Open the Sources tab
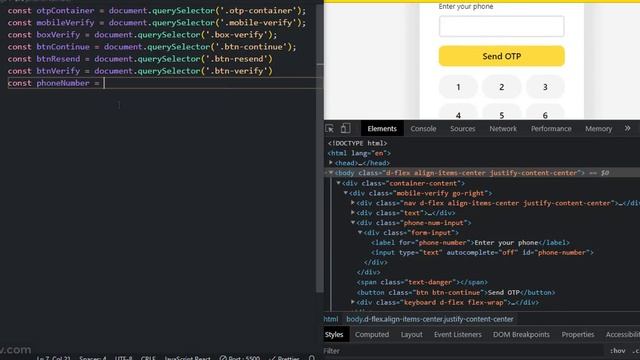Viewport: 640px width, 360px height. pyautogui.click(x=462, y=129)
